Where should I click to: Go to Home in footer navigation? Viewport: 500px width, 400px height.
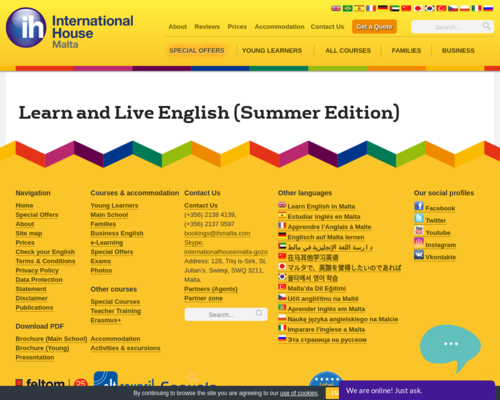pos(24,206)
